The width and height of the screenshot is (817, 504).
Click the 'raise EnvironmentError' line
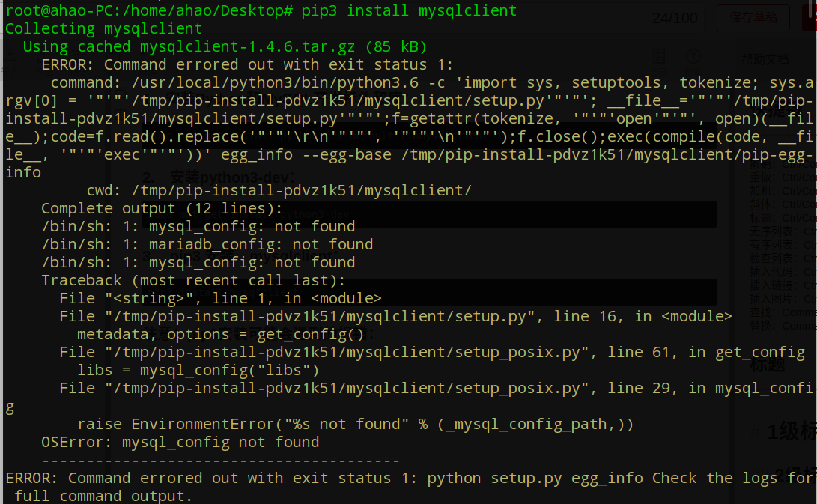pyautogui.click(x=356, y=425)
